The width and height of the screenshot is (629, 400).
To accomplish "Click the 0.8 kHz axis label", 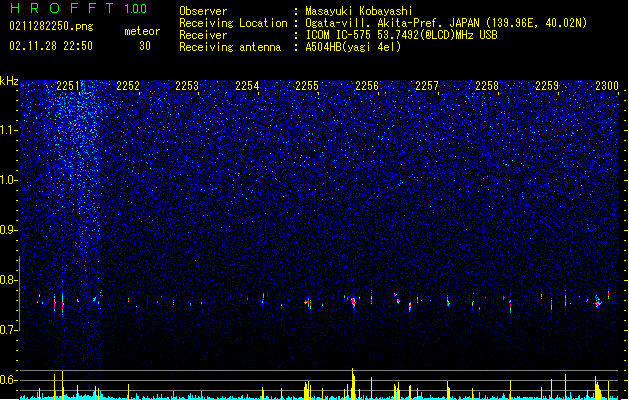I will [x=9, y=280].
